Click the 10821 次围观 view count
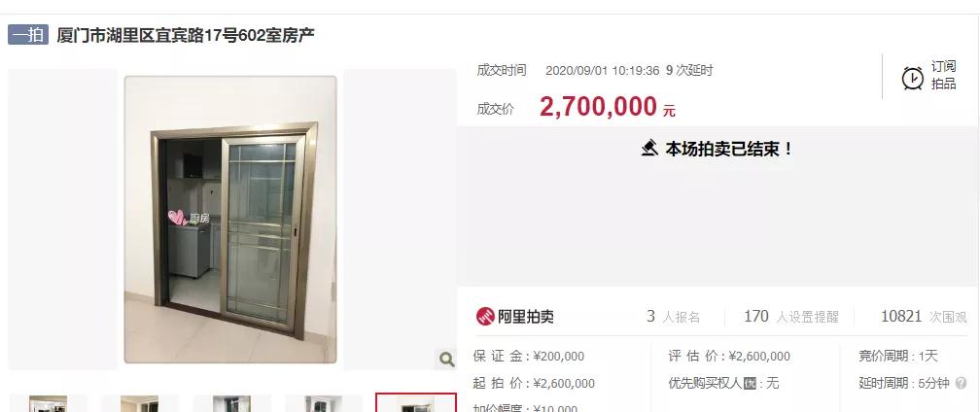980x412 pixels. pos(924,317)
